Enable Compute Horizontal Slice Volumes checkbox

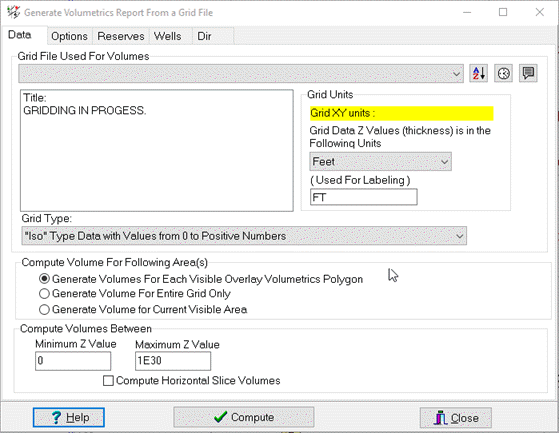108,381
